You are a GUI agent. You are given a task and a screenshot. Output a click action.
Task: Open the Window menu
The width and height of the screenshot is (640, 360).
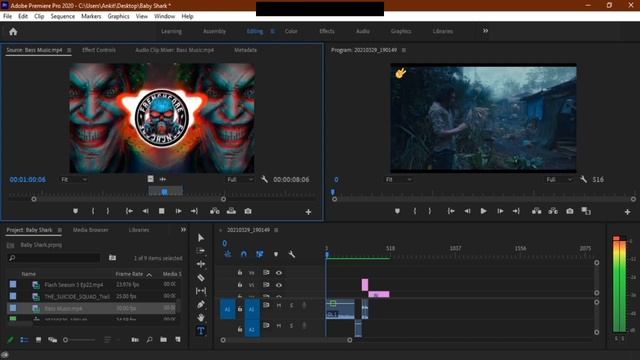point(164,16)
